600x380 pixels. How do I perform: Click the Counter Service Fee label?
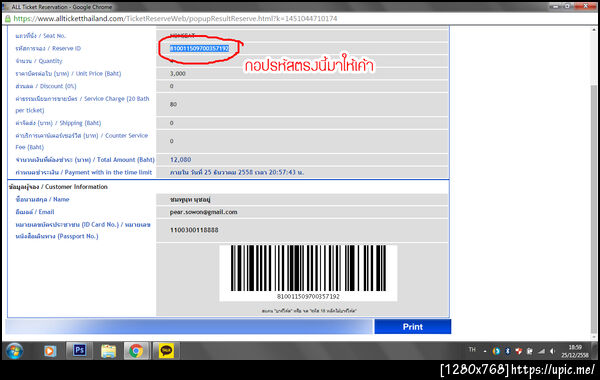click(82, 141)
